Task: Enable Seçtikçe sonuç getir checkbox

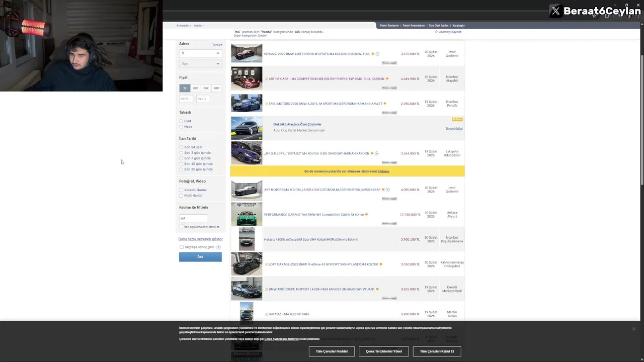Action: pyautogui.click(x=182, y=247)
